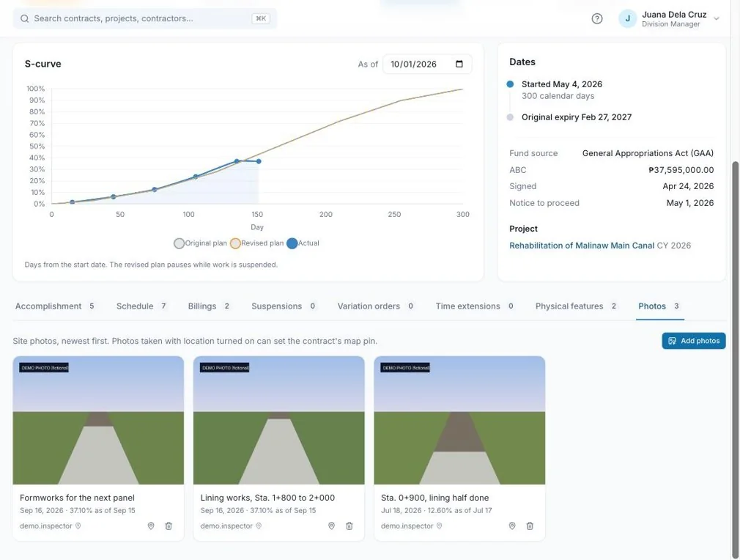Switch to the Billings tab
The width and height of the screenshot is (740, 560).
[x=209, y=306]
